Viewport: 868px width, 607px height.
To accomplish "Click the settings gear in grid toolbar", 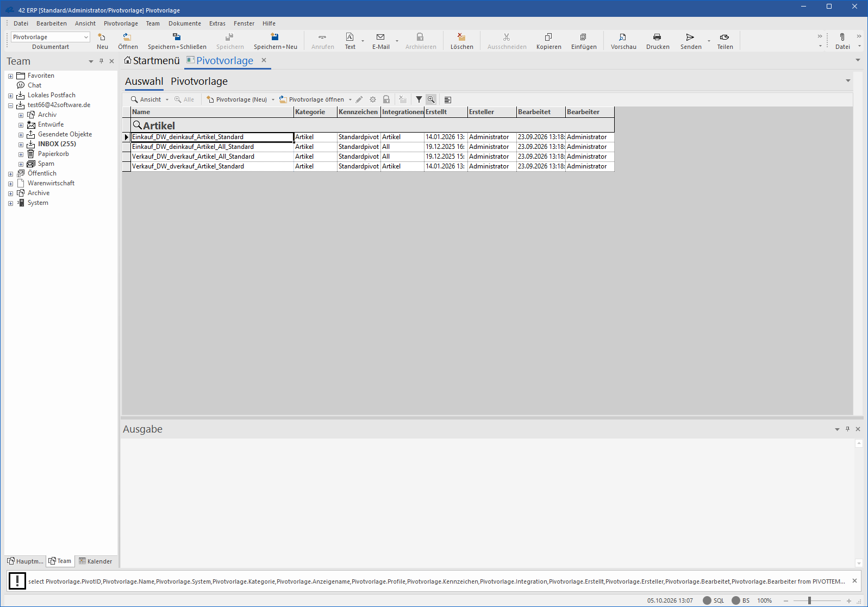I will point(373,99).
